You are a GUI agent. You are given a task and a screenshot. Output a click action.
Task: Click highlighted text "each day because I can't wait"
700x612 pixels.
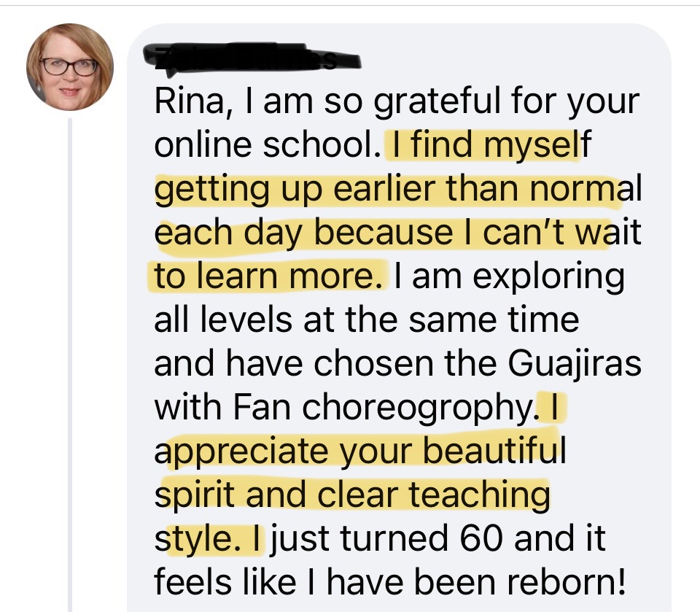[x=397, y=233]
